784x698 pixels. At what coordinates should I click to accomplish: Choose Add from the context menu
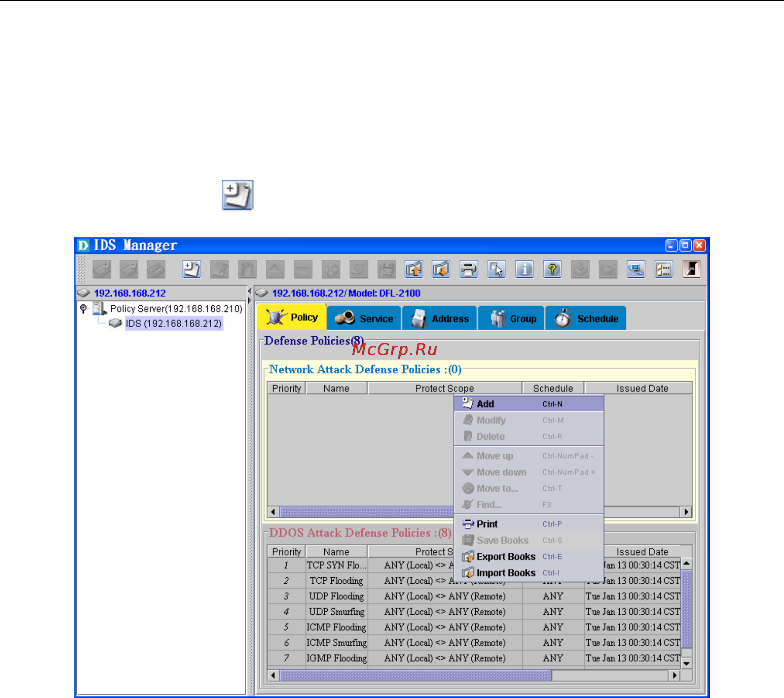coord(529,404)
